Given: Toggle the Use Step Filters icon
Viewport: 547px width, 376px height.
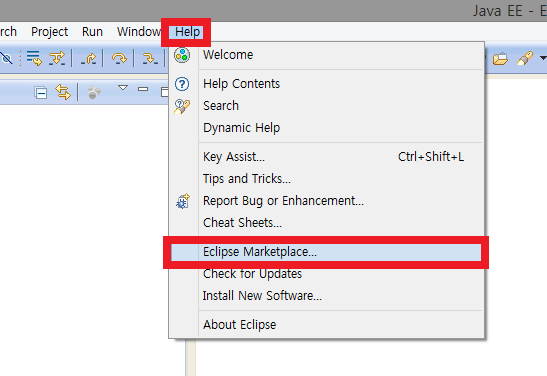Looking at the screenshot, I should tap(57, 58).
